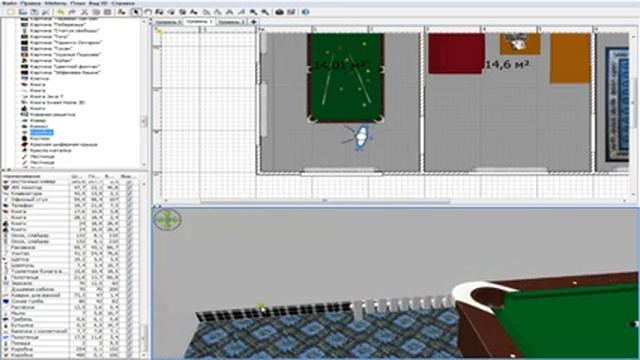Viewport: 640px width, 360px height.
Task: Select the green billiard table in plan
Action: tap(346, 78)
